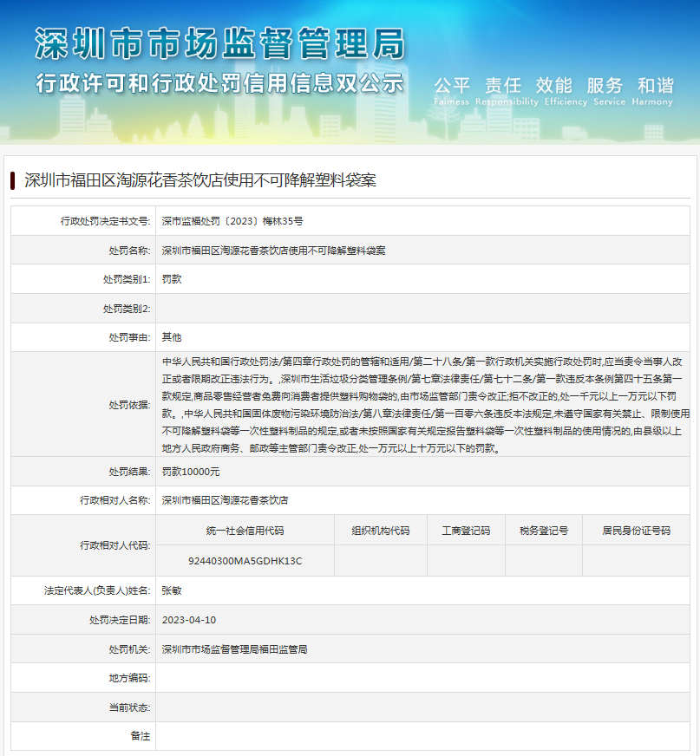Click the 行政相对人代码 label
700x756 pixels.
(x=114, y=545)
